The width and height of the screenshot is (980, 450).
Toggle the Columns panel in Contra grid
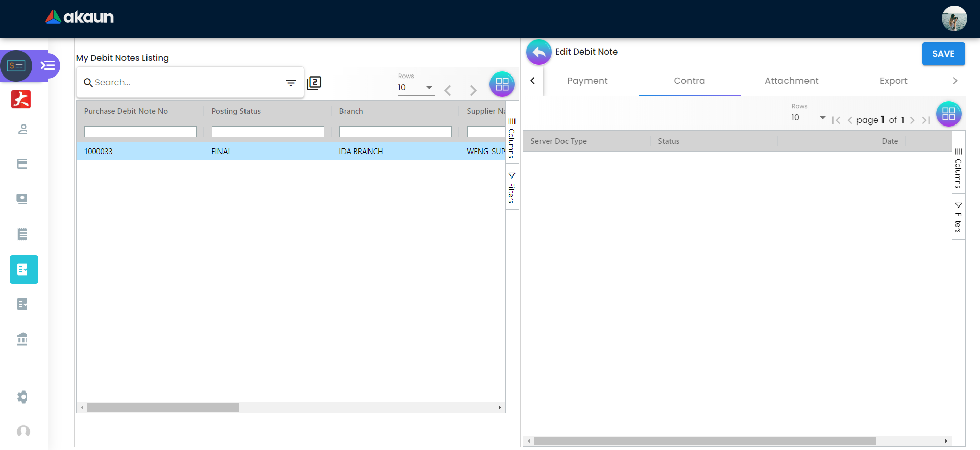pyautogui.click(x=959, y=168)
